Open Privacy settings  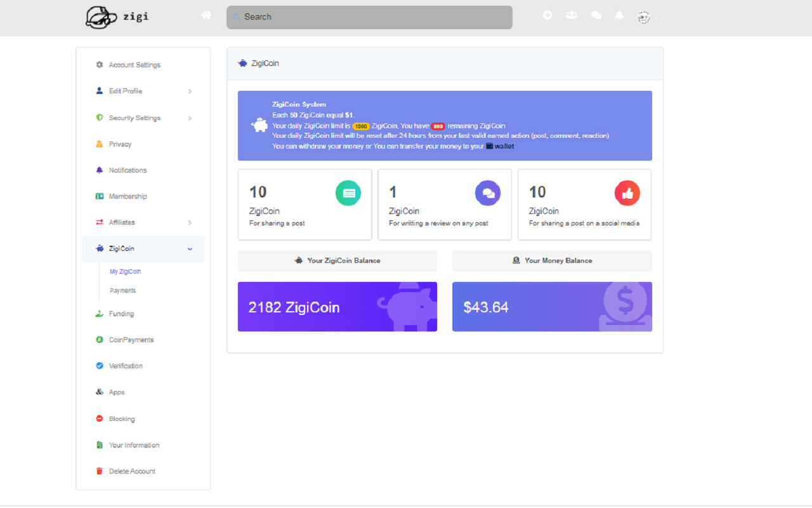tap(120, 144)
